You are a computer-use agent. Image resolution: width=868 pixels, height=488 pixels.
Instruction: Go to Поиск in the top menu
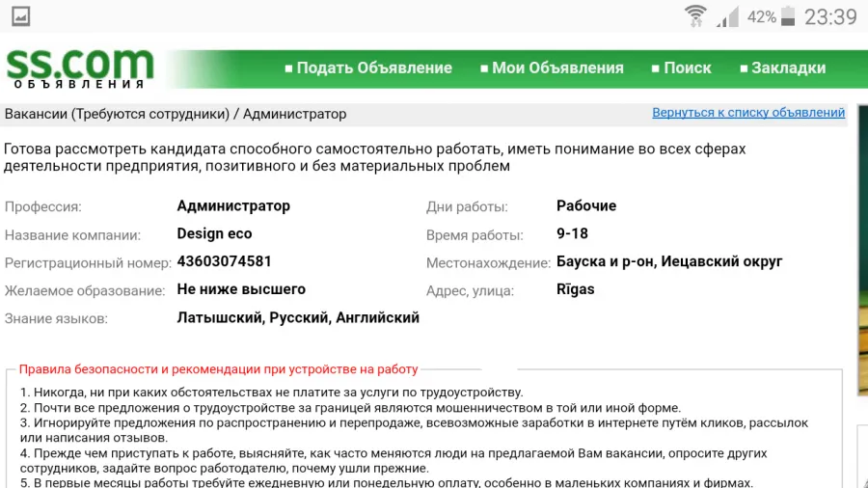pos(682,68)
